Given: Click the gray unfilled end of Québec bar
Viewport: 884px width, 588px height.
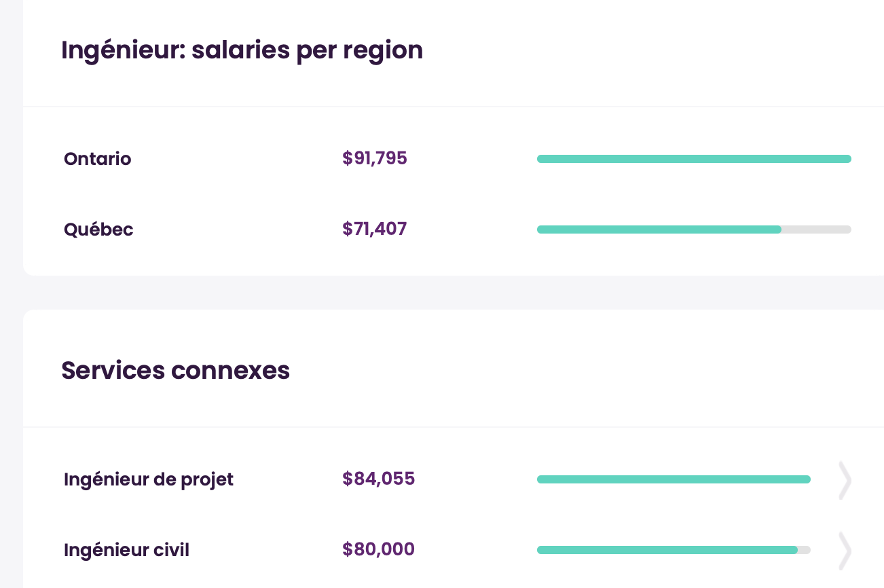Looking at the screenshot, I should click(x=817, y=229).
